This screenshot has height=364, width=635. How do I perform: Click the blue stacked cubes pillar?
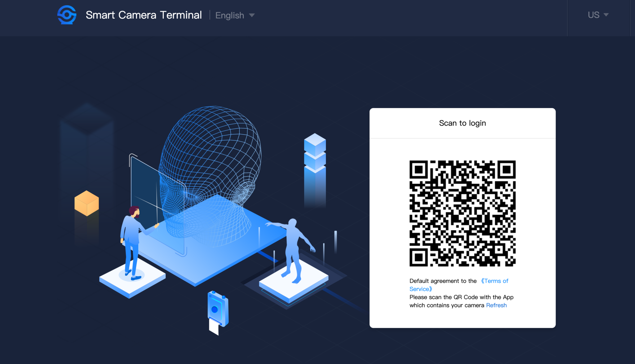click(315, 170)
